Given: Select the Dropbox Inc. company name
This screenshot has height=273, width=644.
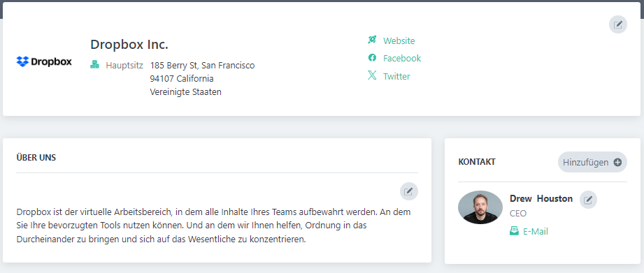Looking at the screenshot, I should 129,44.
